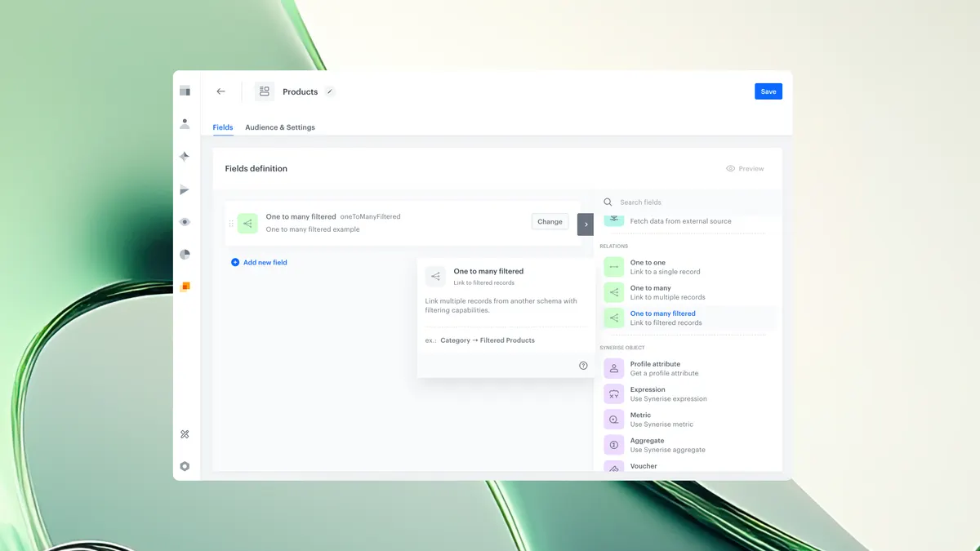Click the 'oneToManyFiltered' field key
The width and height of the screenshot is (980, 551).
[370, 217]
